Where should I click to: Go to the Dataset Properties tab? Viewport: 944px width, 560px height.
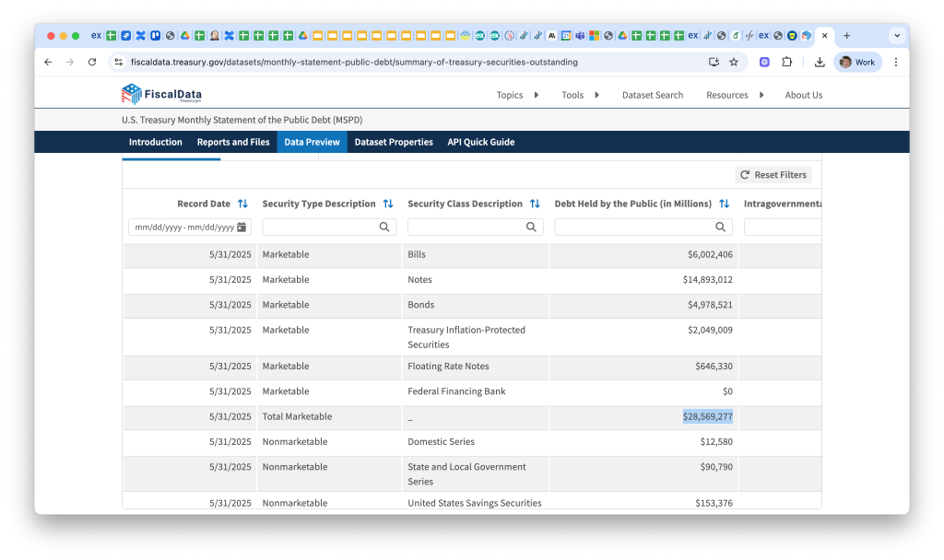[x=394, y=142]
